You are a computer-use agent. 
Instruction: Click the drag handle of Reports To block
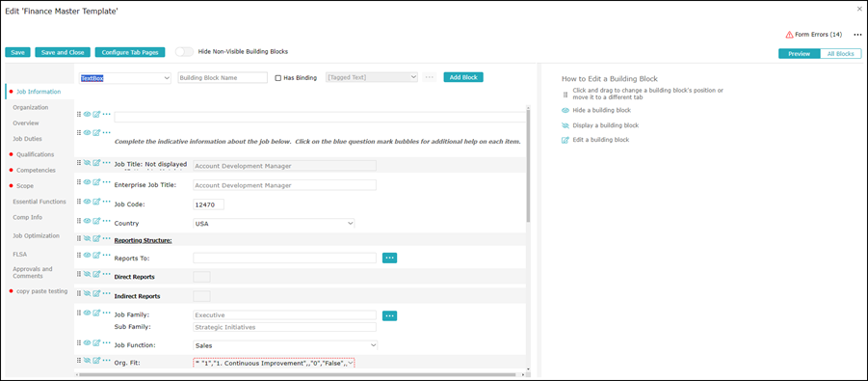(79, 255)
